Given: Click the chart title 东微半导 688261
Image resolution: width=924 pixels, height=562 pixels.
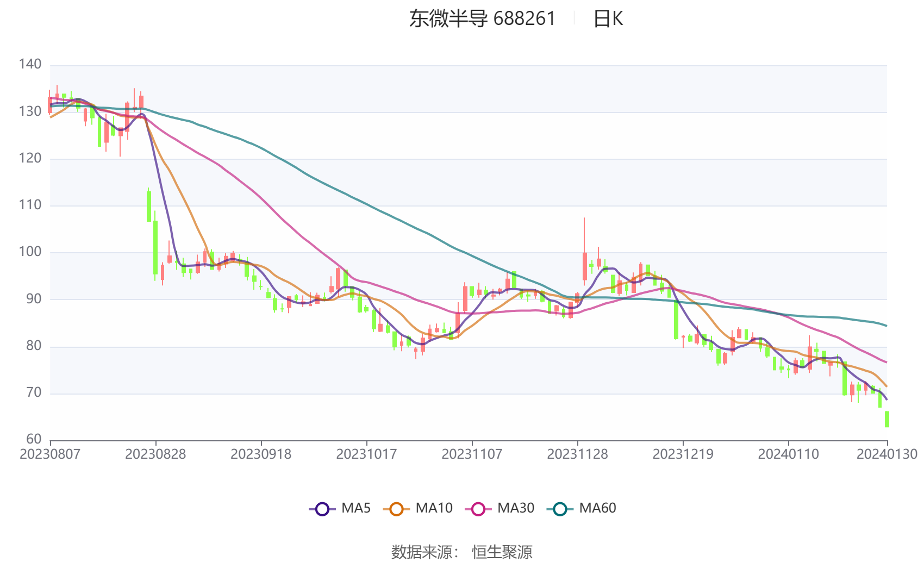Looking at the screenshot, I should point(483,18).
